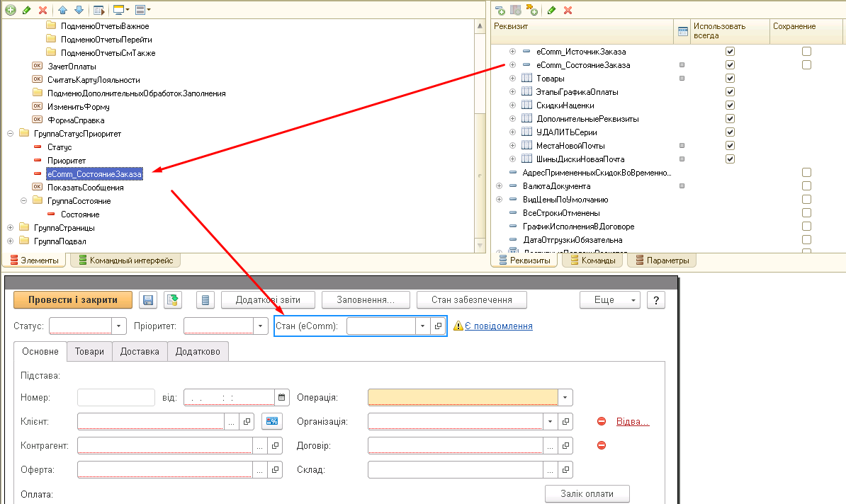Screen dimensions: 846x504
Task: Move element down with blue arrow
Action: tap(79, 10)
